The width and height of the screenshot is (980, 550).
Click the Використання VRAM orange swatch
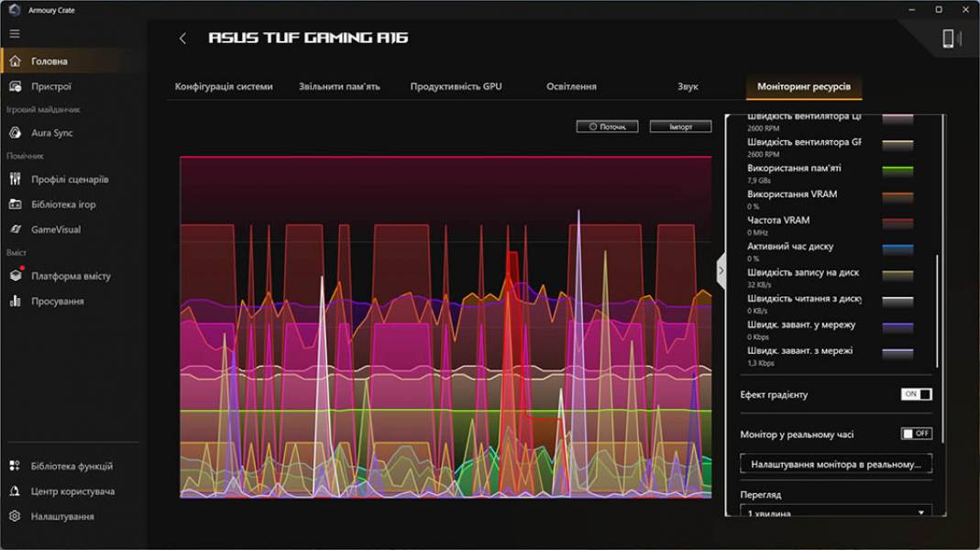pyautogui.click(x=897, y=197)
